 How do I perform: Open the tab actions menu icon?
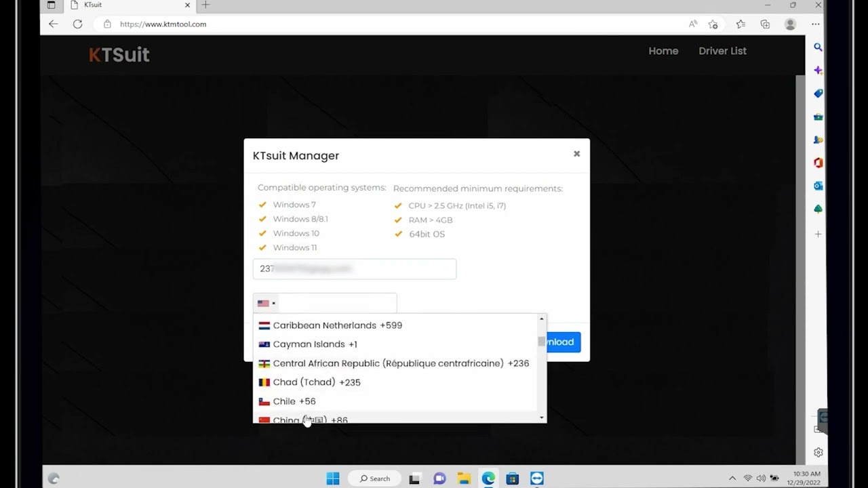pyautogui.click(x=52, y=5)
